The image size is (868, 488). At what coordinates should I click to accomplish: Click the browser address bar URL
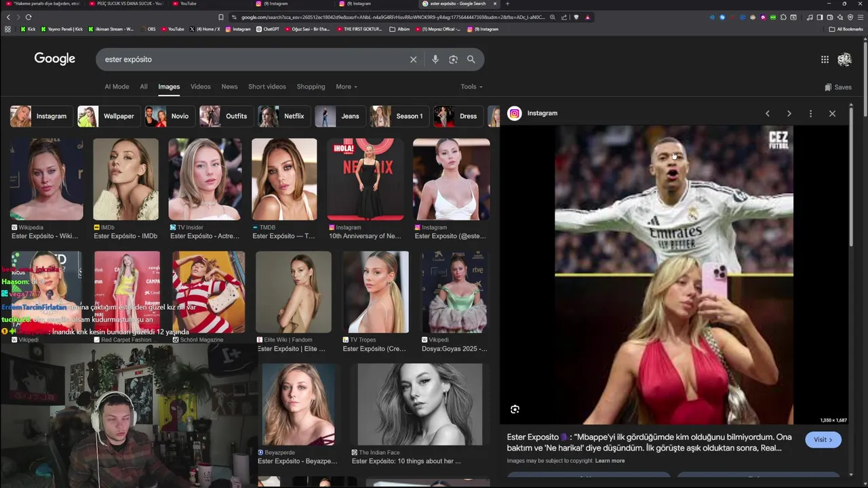(x=393, y=17)
